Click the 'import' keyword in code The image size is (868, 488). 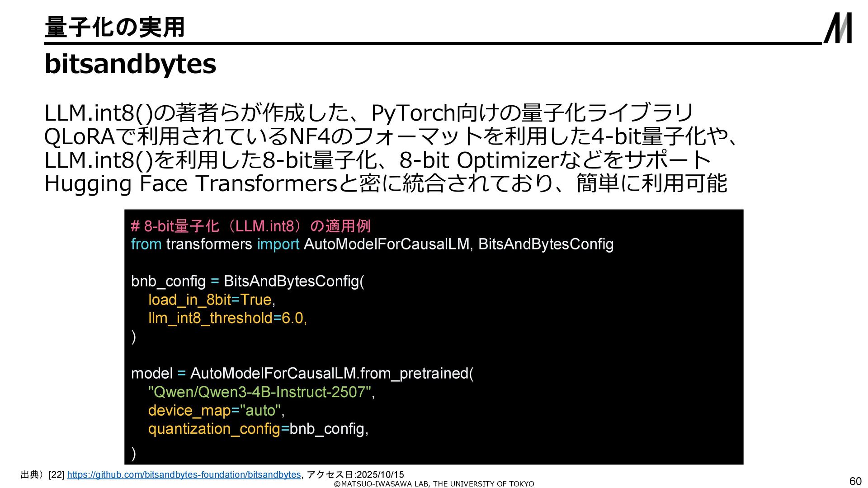click(278, 244)
